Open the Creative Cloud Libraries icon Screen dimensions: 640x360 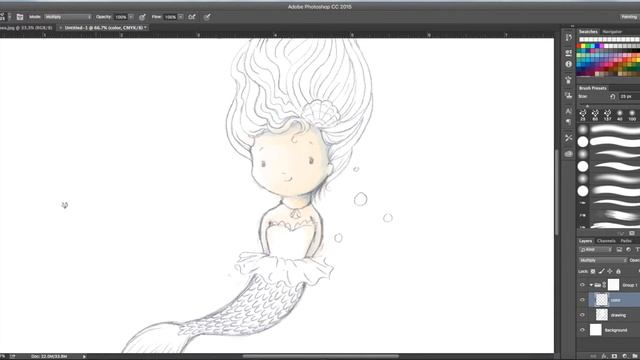point(569,154)
